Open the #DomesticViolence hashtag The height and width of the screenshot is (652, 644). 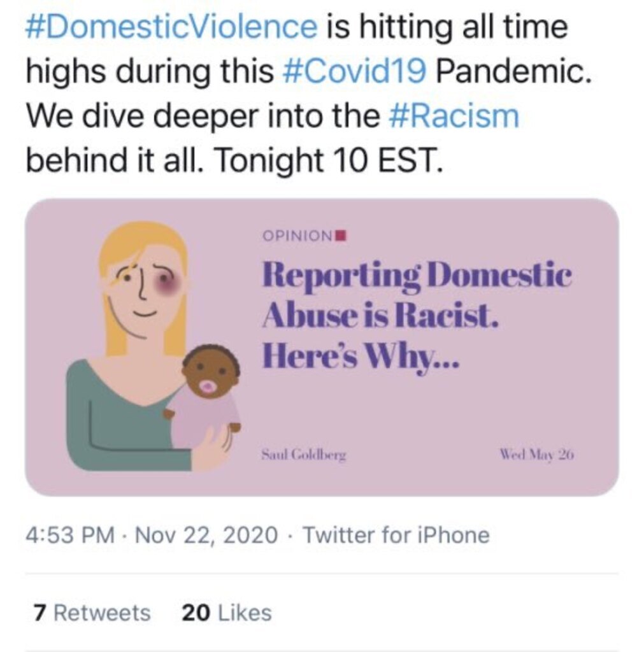(171, 27)
